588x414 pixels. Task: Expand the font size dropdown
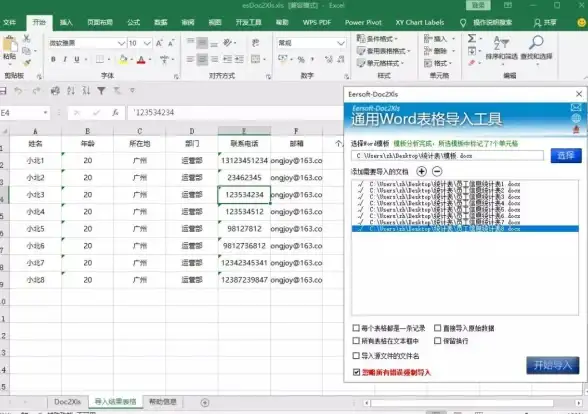(x=147, y=43)
